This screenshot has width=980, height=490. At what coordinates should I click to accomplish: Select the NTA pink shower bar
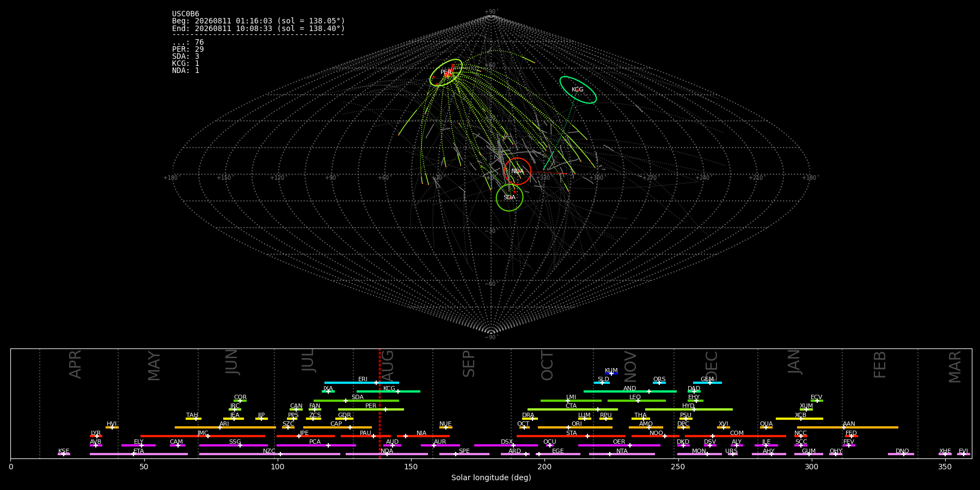tap(622, 454)
